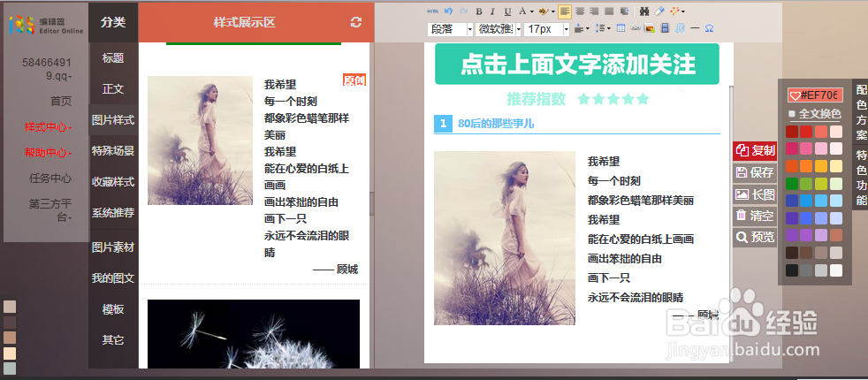Image resolution: width=868 pixels, height=380 pixels.
Task: Select the dandelion image style thumbnail
Action: click(254, 334)
